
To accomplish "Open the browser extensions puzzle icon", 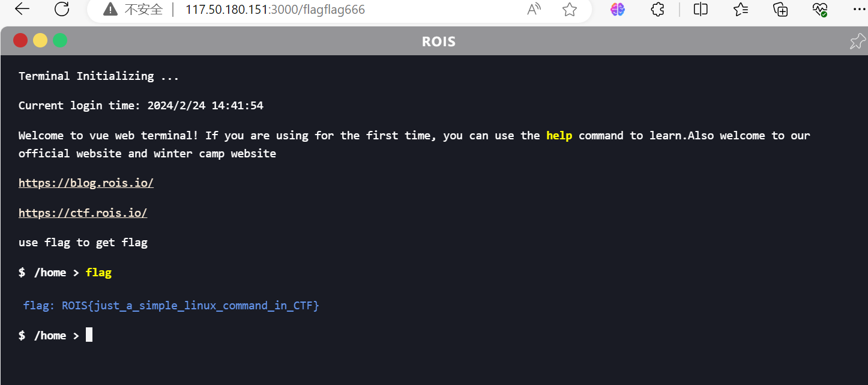I will (x=658, y=10).
